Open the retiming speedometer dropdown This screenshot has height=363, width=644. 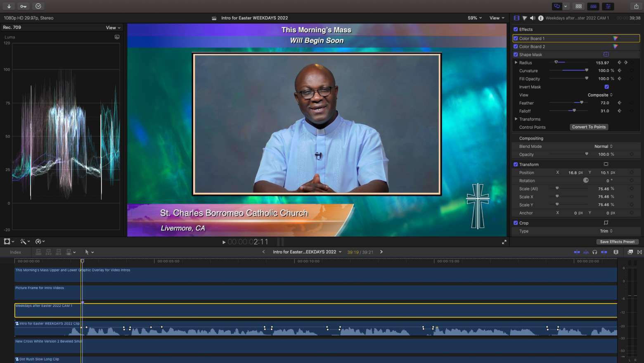[40, 242]
